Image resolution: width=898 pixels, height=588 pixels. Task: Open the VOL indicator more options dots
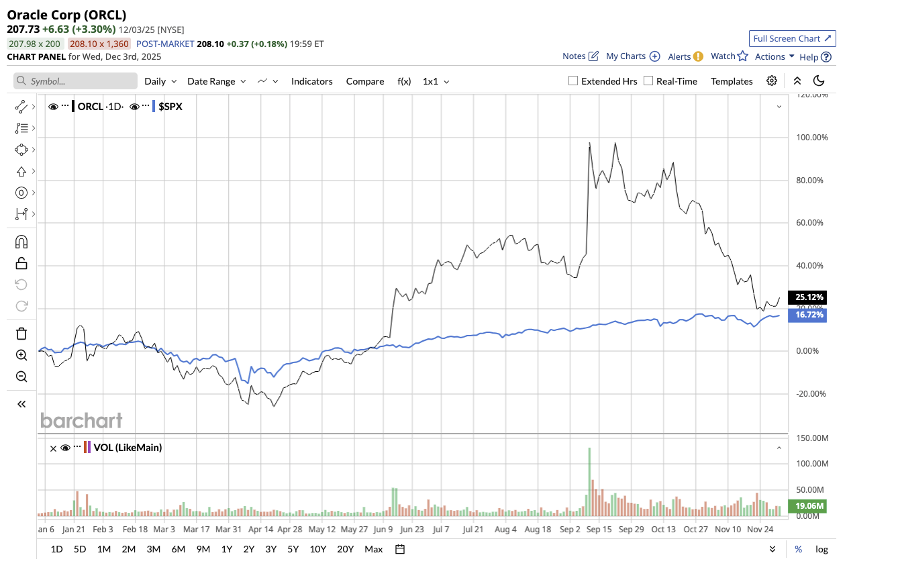pos(77,447)
